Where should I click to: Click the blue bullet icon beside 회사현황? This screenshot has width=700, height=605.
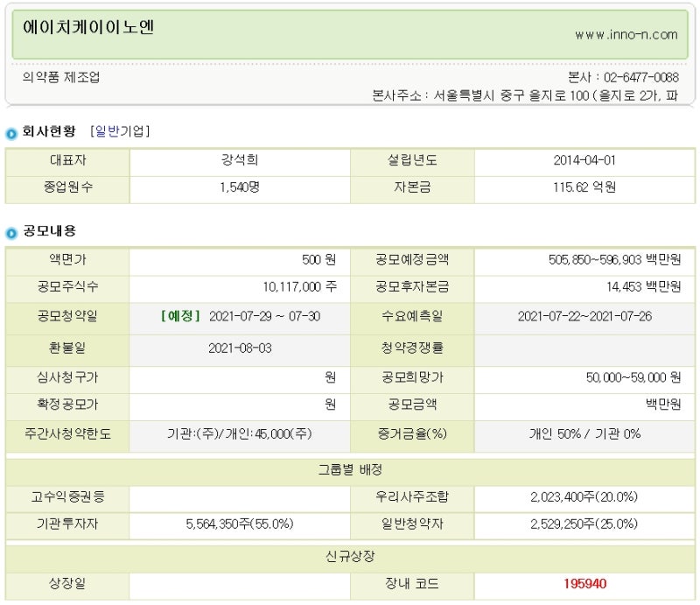11,133
